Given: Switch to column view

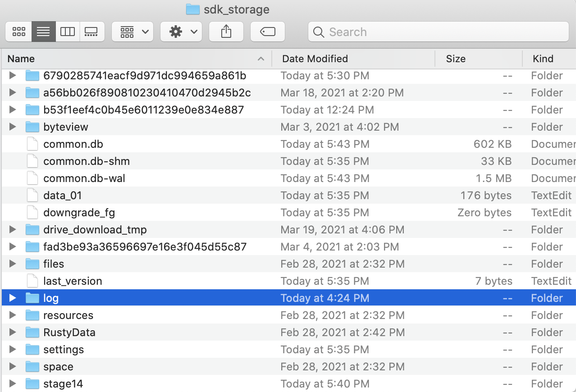Looking at the screenshot, I should (x=68, y=32).
